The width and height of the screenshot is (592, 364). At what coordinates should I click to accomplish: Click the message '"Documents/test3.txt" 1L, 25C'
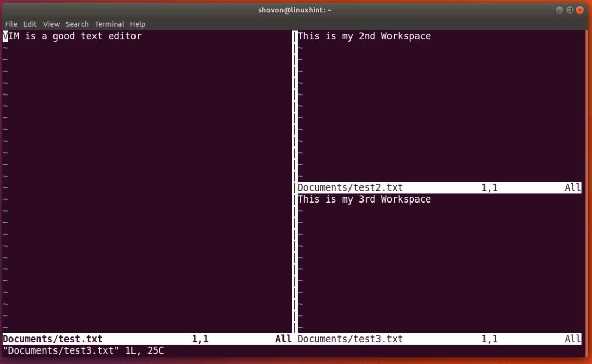coord(83,350)
